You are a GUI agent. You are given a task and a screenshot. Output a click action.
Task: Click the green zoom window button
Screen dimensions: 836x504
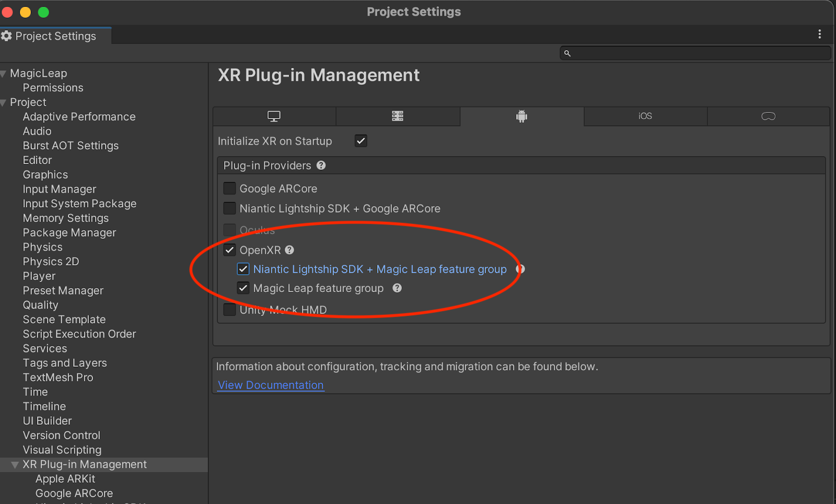click(43, 12)
